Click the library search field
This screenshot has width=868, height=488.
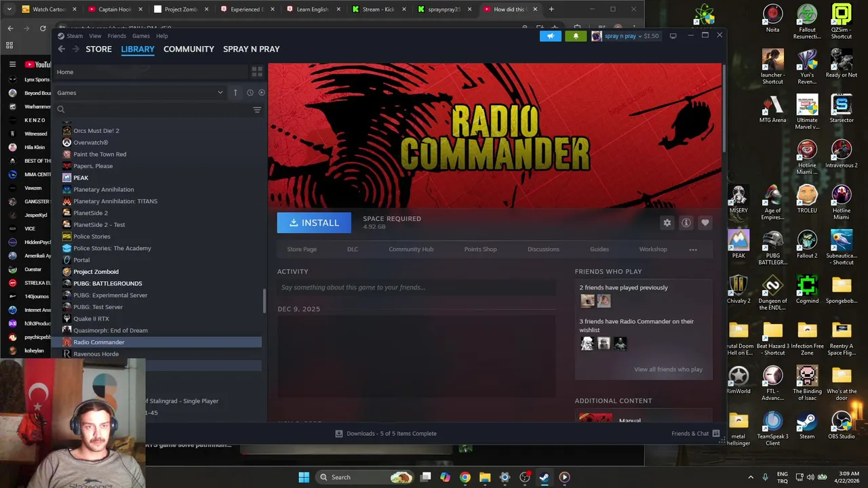(154, 110)
